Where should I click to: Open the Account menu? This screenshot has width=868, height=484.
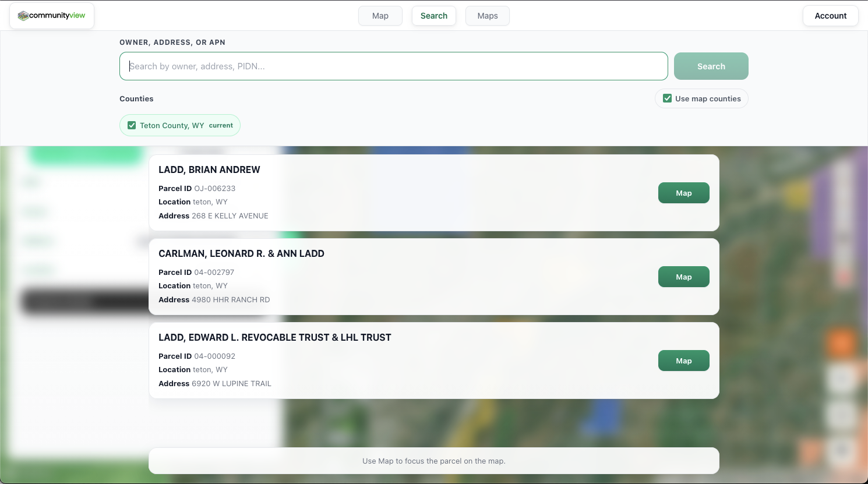(x=831, y=16)
